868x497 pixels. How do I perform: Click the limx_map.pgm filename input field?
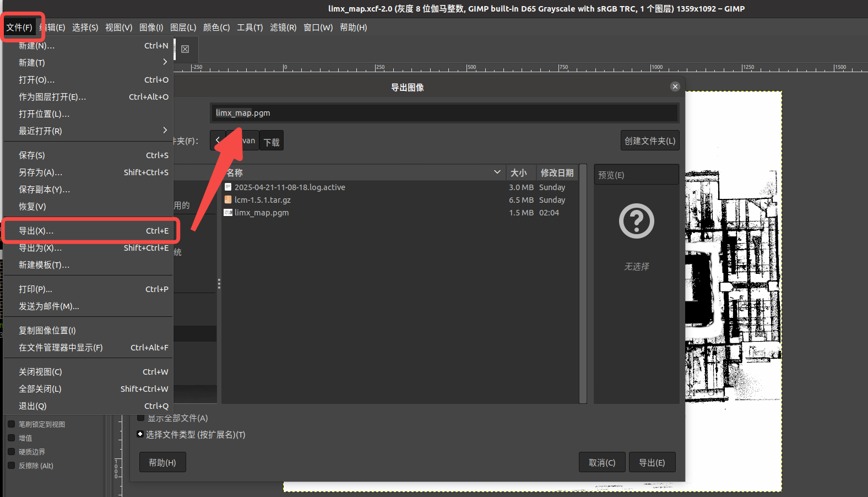coord(443,113)
